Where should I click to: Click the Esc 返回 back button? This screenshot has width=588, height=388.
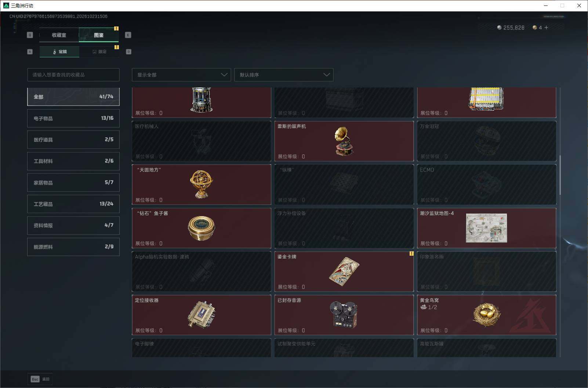[x=40, y=379]
